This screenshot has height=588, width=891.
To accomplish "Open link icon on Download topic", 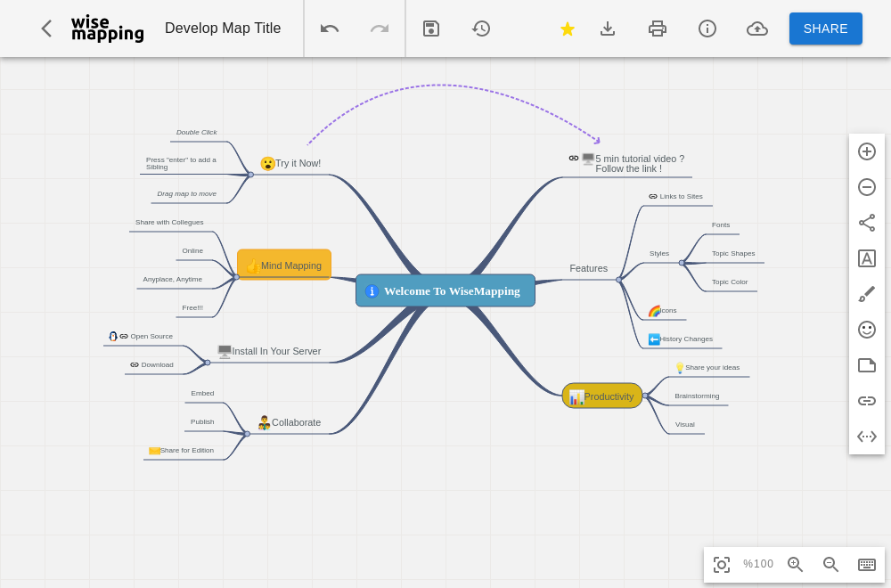I will coord(135,364).
